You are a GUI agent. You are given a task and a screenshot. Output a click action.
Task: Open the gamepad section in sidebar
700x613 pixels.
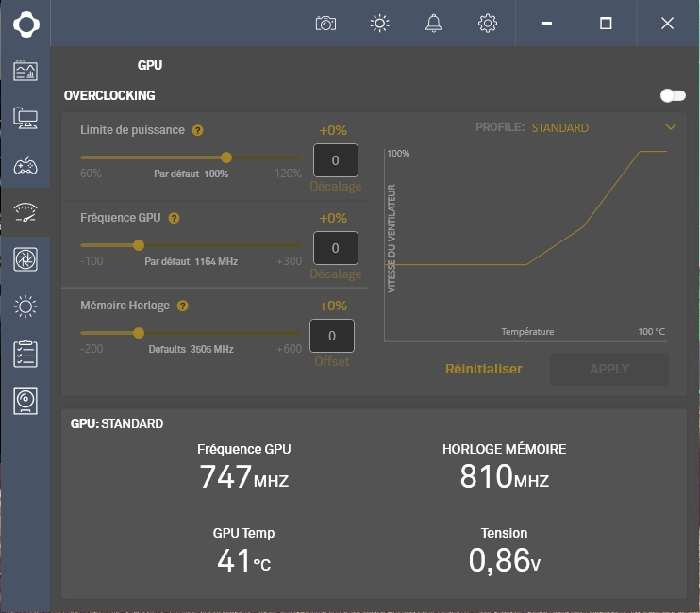pos(25,166)
